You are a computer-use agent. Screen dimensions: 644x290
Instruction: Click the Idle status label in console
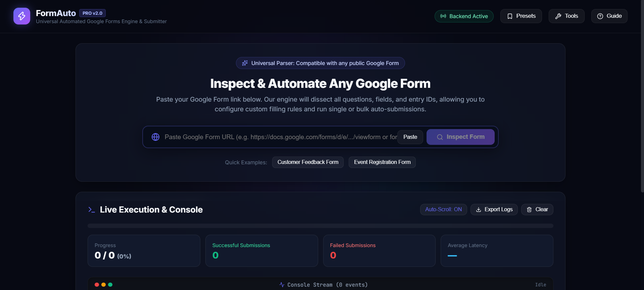click(540, 285)
